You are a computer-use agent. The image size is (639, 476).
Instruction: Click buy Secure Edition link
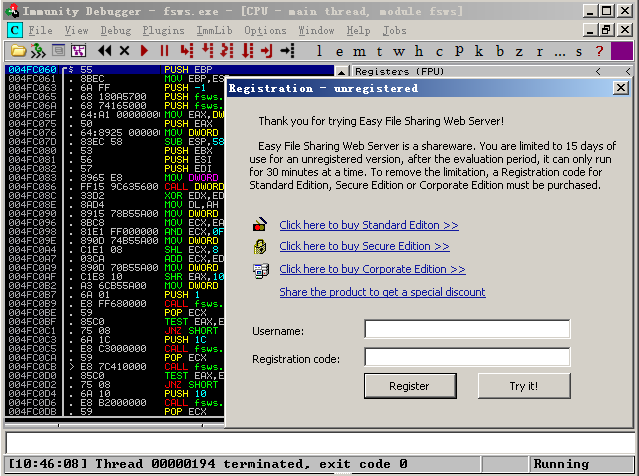pyautogui.click(x=364, y=246)
